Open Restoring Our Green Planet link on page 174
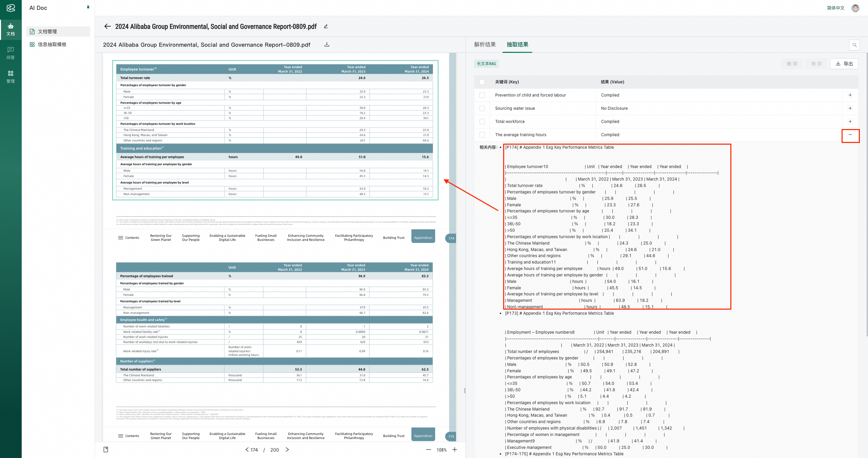Screen dimensions: 868x458 point(161,237)
